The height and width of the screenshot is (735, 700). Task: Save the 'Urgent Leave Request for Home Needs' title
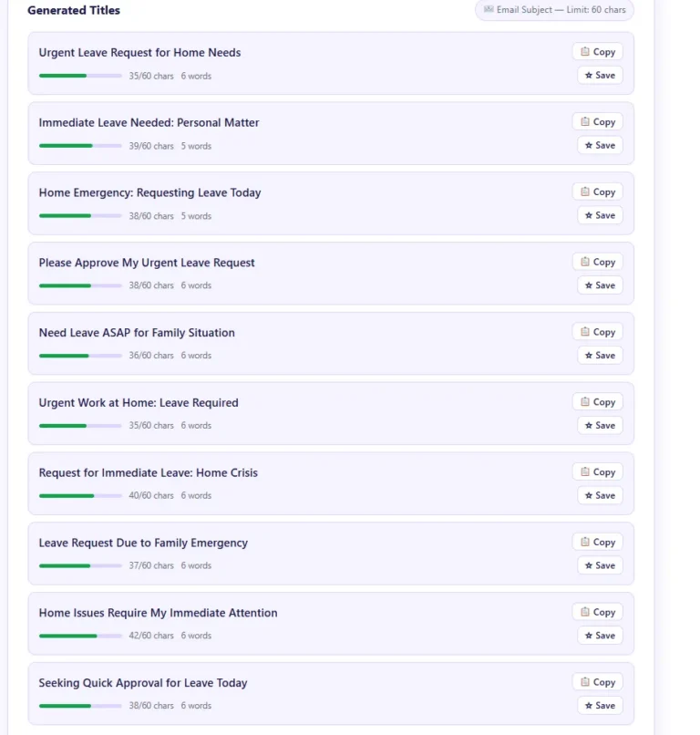(600, 76)
